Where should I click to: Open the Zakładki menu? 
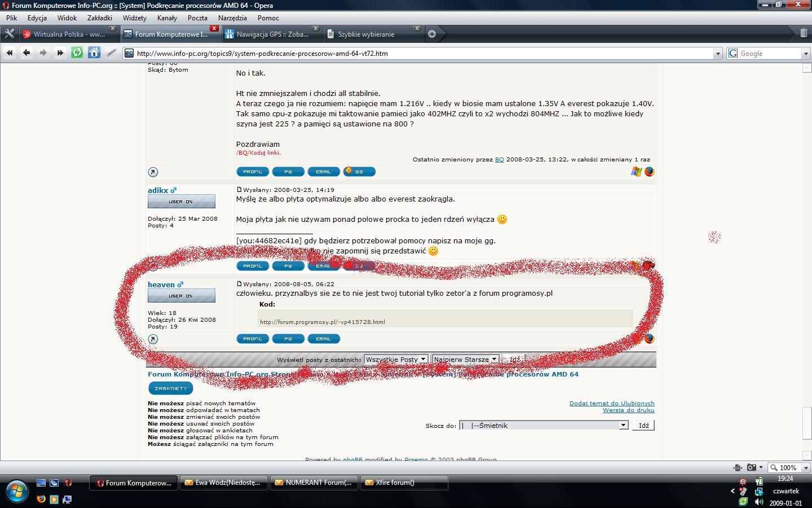(100, 17)
